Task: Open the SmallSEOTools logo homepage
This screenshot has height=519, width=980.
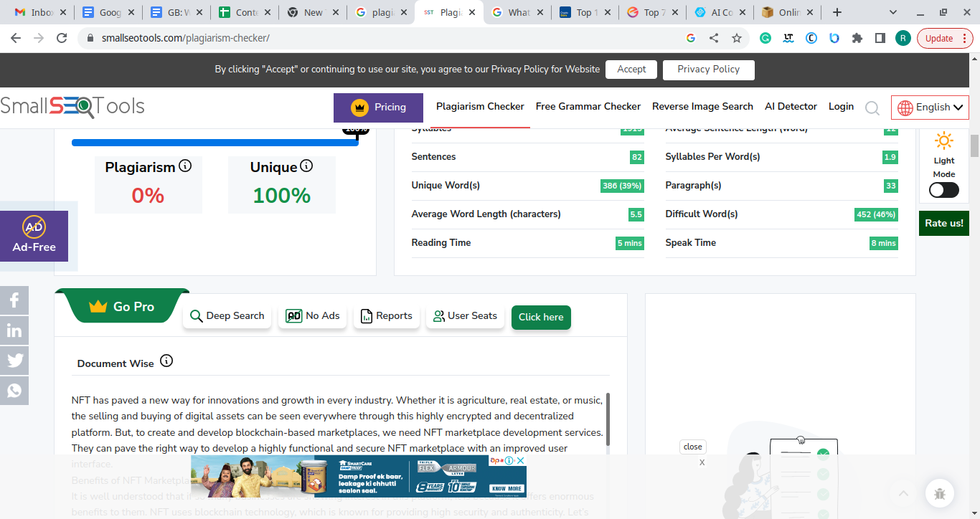Action: (x=72, y=107)
